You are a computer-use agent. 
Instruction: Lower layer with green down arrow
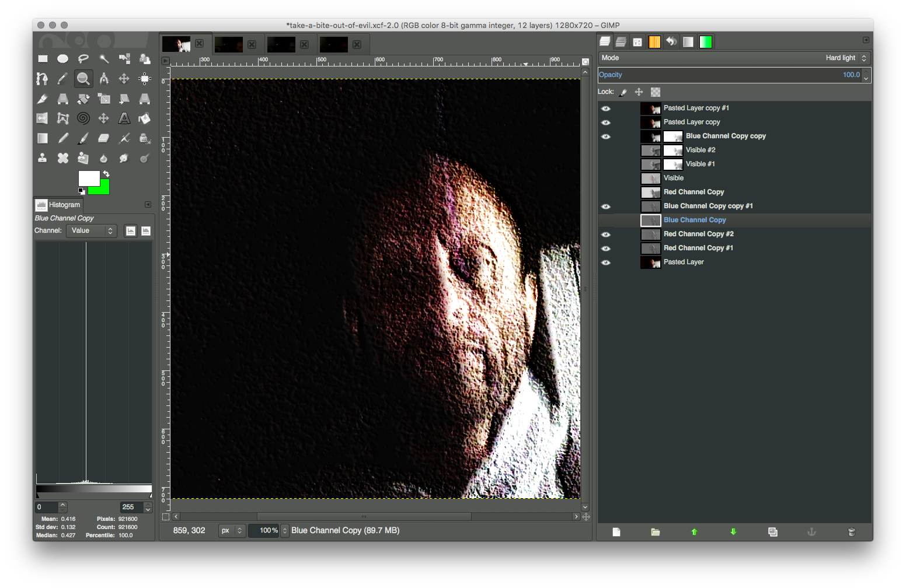tap(733, 532)
